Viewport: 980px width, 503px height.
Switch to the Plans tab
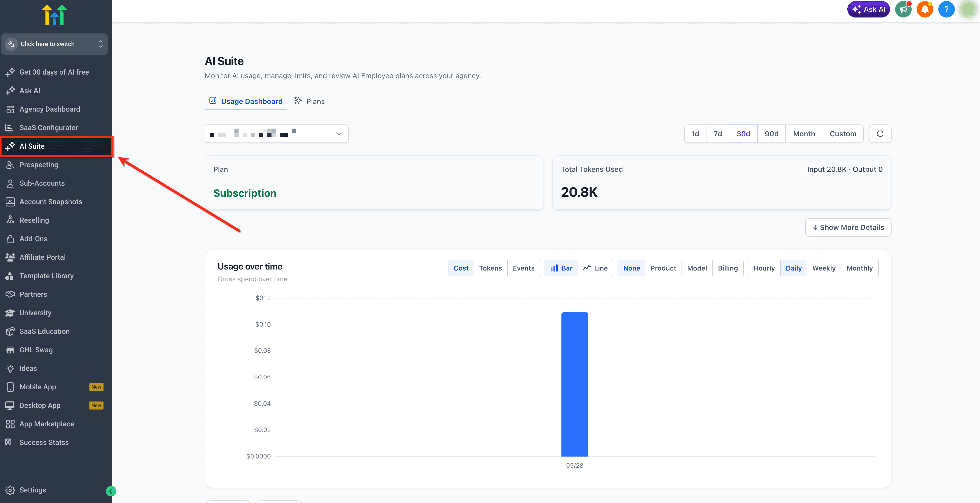coord(310,101)
